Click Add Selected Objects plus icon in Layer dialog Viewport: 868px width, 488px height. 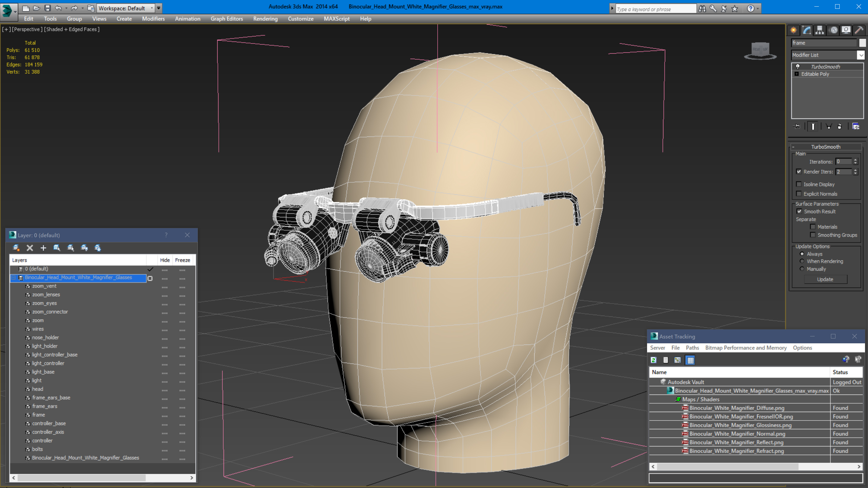[43, 248]
